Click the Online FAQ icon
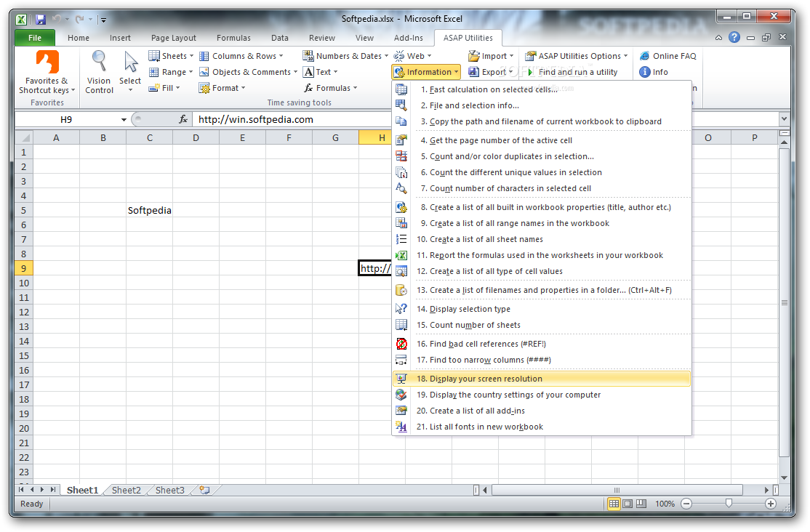This screenshot has height=532, width=810. tap(644, 56)
